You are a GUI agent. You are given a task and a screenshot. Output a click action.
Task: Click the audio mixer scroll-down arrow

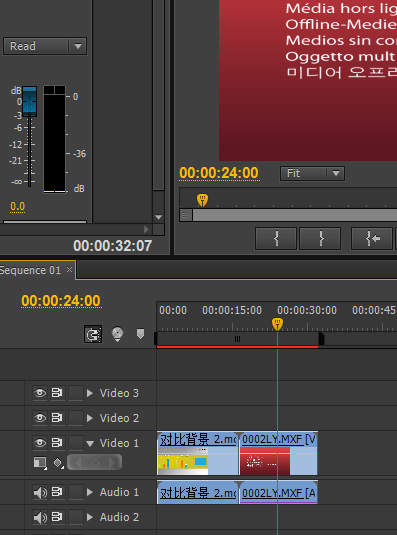coord(159,217)
